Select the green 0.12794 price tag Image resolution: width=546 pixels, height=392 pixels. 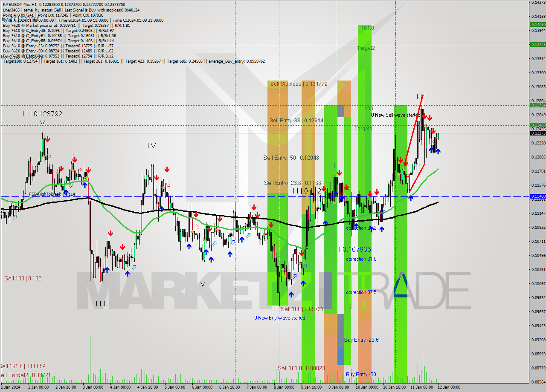coord(537,105)
